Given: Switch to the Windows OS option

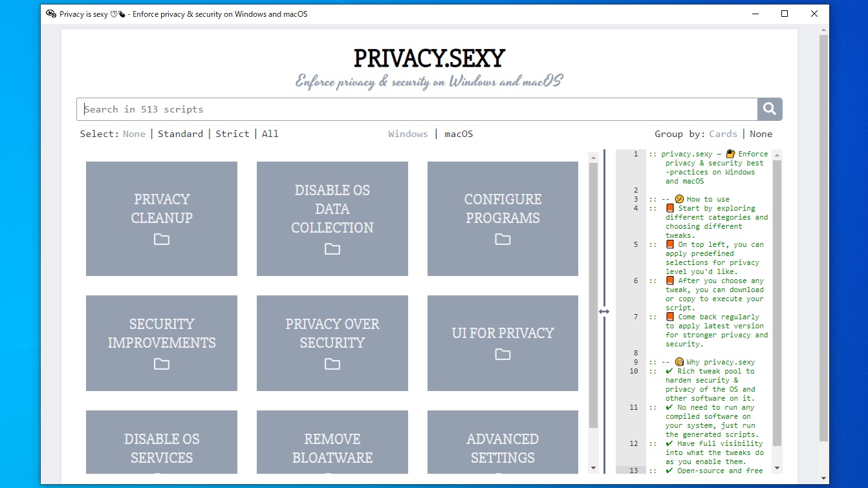Looking at the screenshot, I should click(408, 134).
